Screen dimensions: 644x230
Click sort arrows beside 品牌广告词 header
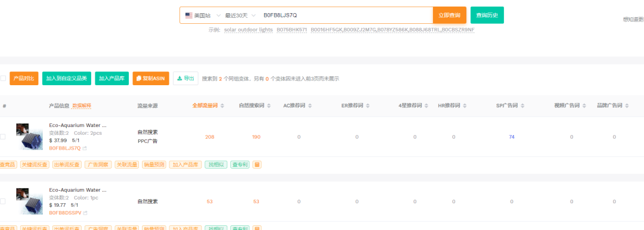pos(626,106)
